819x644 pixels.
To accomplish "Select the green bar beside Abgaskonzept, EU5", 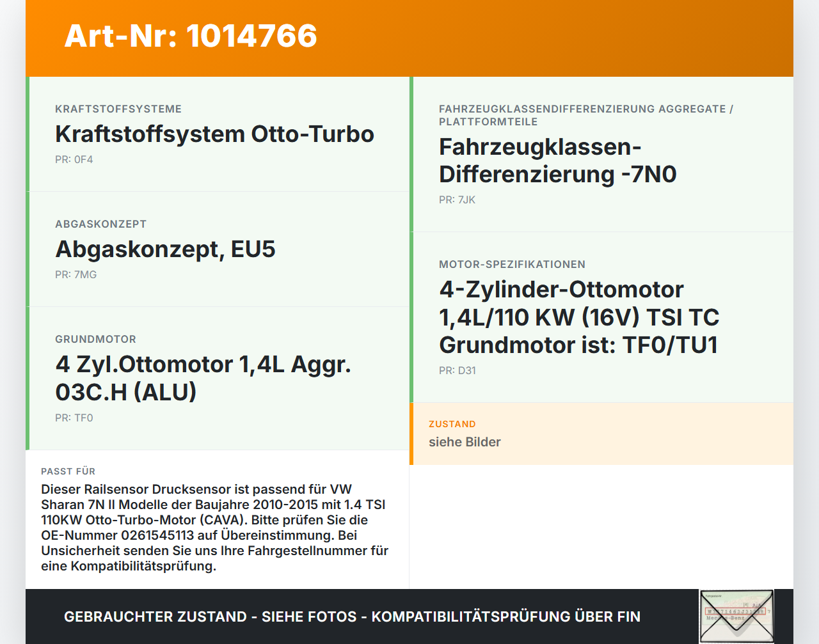I will (x=28, y=249).
